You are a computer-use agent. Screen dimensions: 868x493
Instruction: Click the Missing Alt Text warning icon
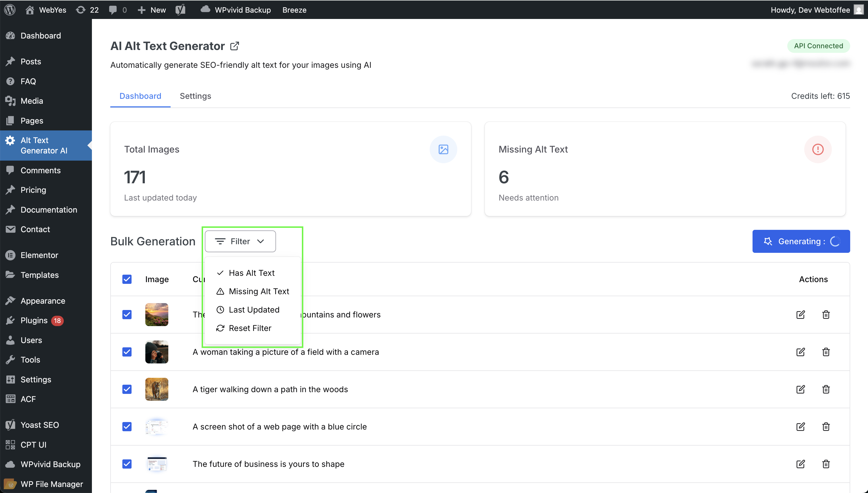click(x=817, y=149)
